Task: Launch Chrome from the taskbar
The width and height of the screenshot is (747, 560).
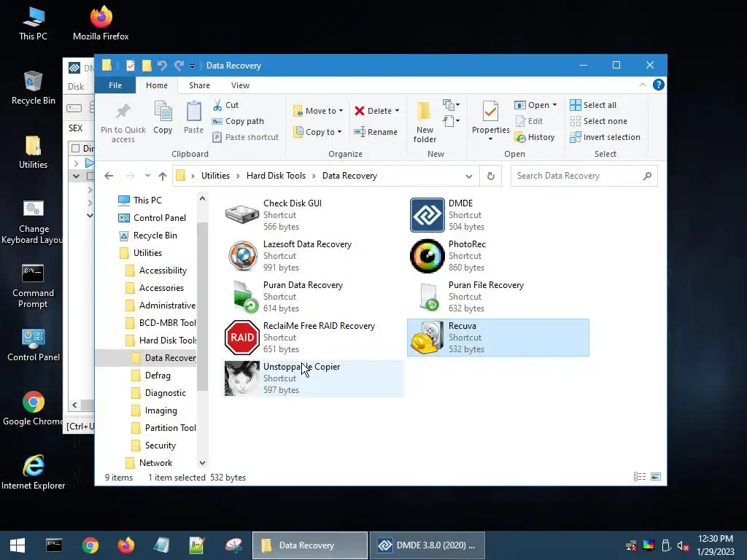Action: tap(90, 545)
